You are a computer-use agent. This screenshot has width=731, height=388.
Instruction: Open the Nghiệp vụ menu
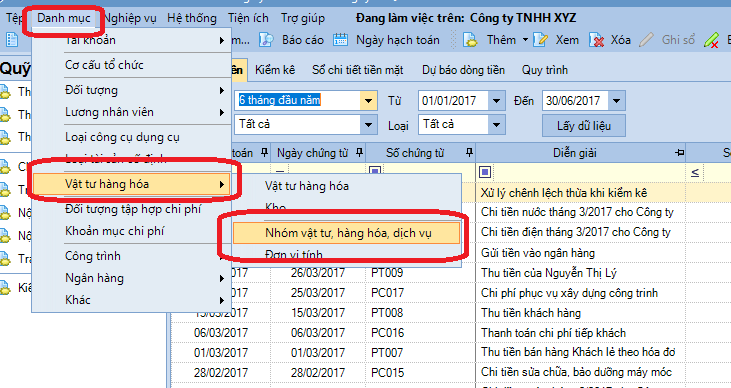pyautogui.click(x=130, y=18)
